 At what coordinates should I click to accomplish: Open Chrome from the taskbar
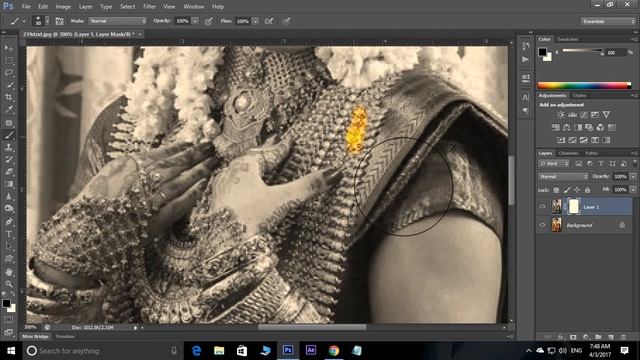334,351
